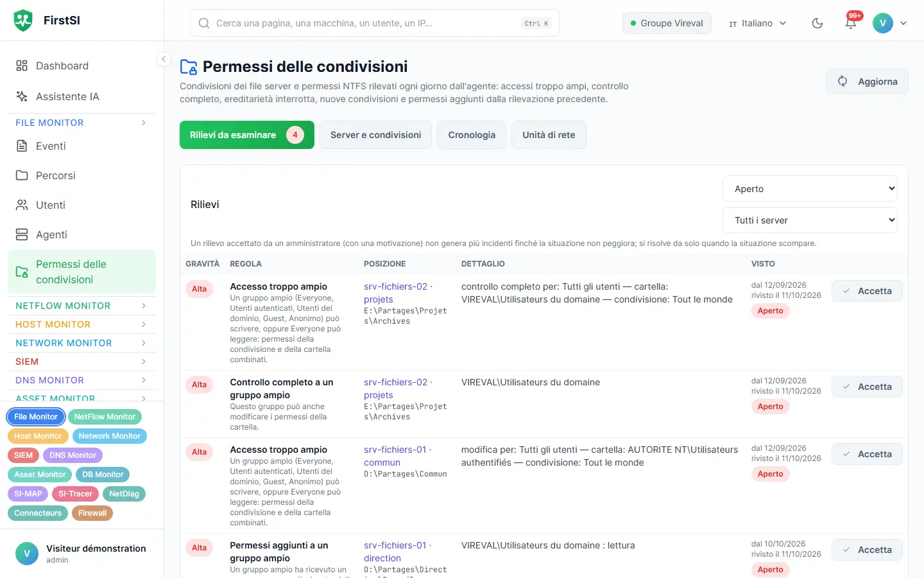Focus the search field

375,23
